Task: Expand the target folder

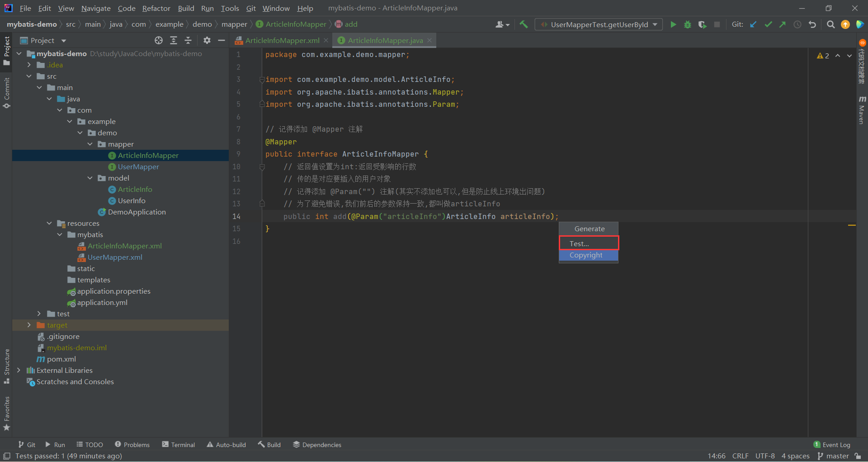Action: click(29, 325)
